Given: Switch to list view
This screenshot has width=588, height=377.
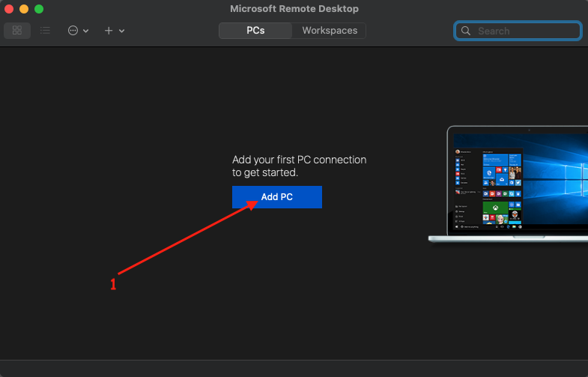Looking at the screenshot, I should click(x=45, y=31).
